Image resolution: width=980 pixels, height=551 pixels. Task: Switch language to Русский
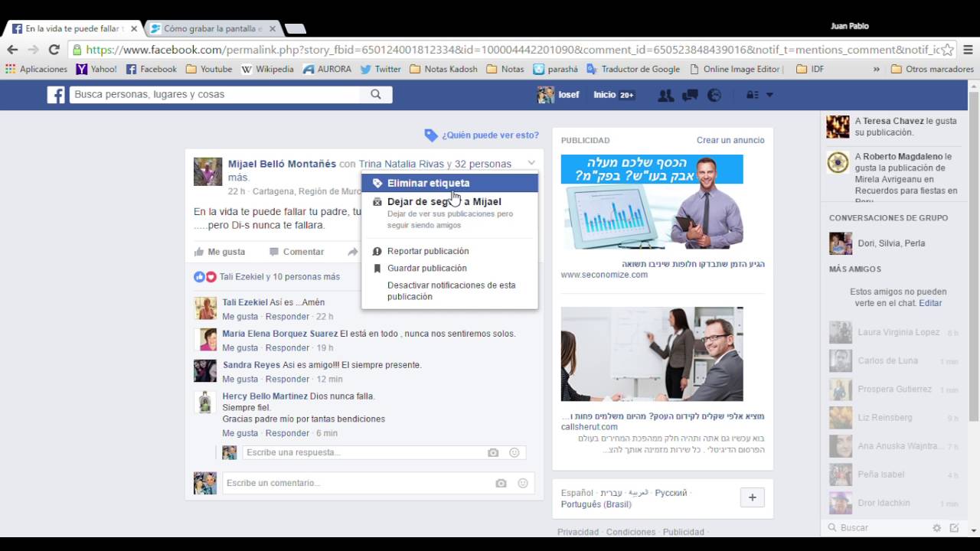click(671, 493)
